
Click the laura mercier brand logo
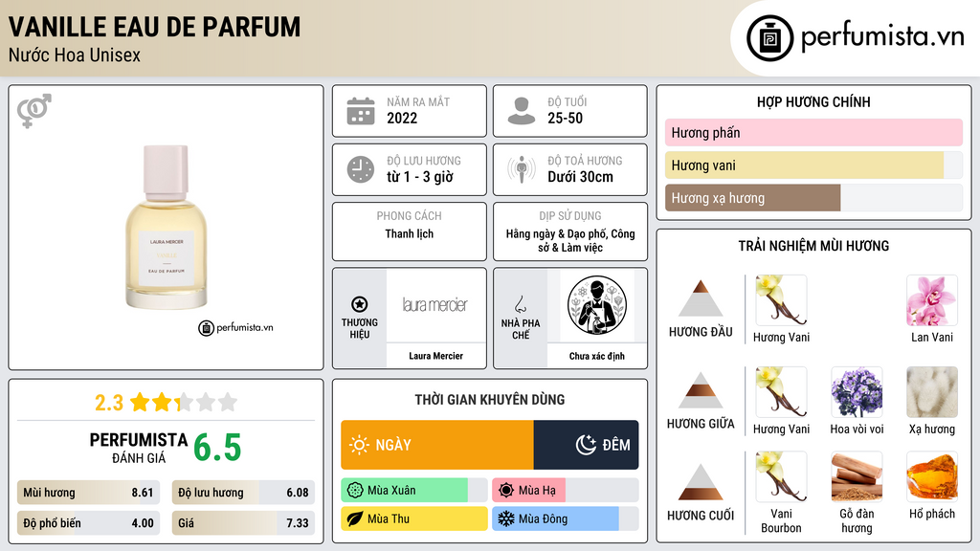435,305
